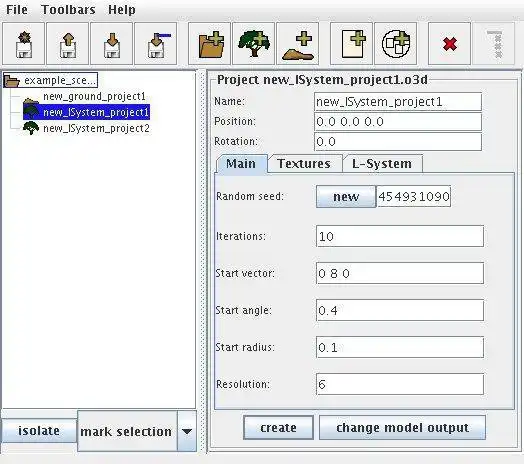Select new_ground_project1 in the tree

(95, 96)
